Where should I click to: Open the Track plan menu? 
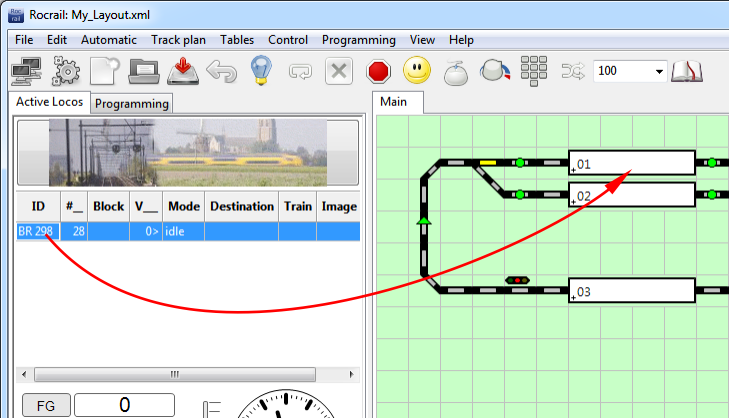point(179,40)
